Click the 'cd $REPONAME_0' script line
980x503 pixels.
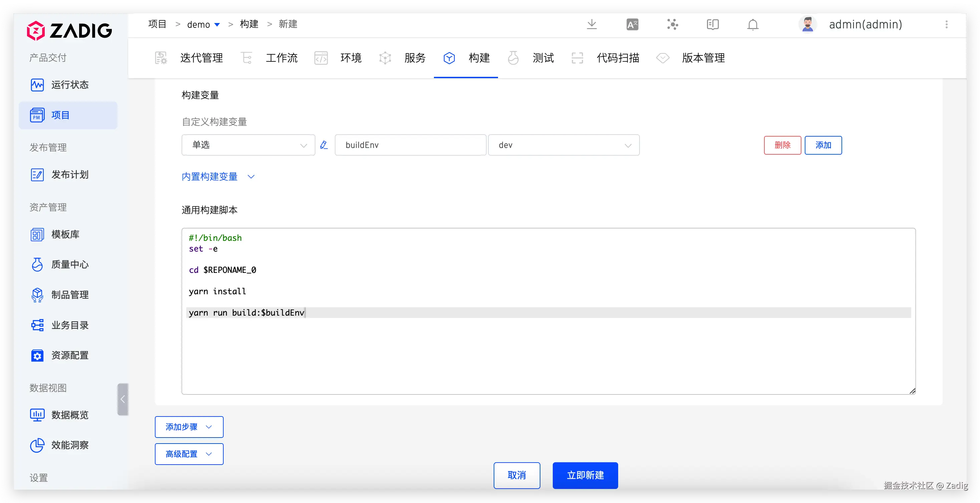223,270
